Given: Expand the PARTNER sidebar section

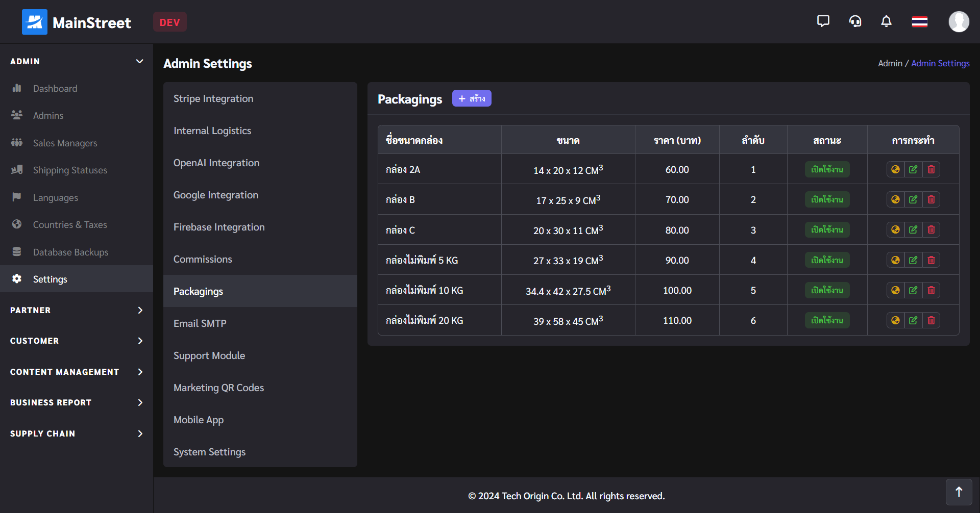Looking at the screenshot, I should (77, 310).
